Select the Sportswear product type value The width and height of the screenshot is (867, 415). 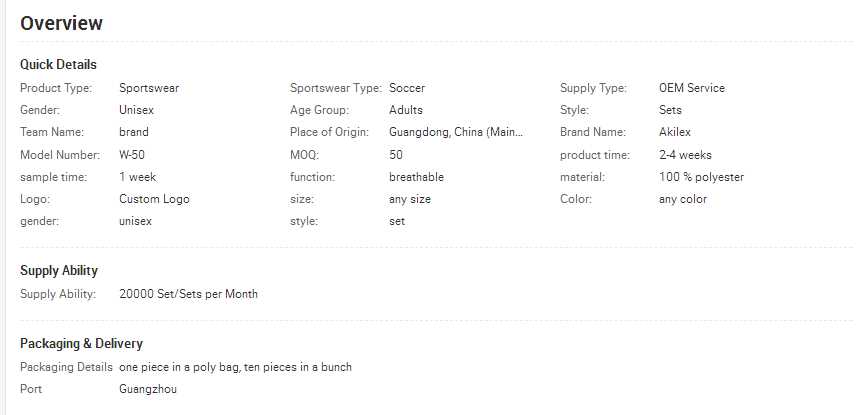[x=149, y=88]
